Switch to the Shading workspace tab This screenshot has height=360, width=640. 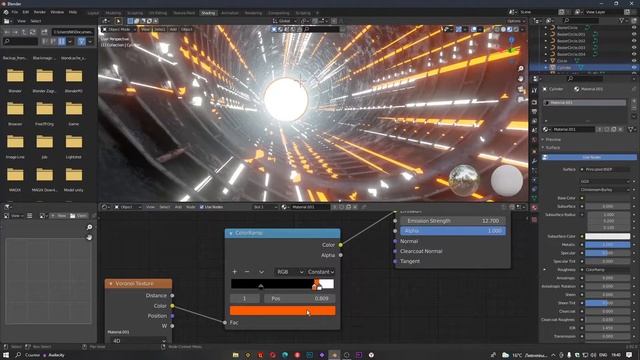pyautogui.click(x=208, y=13)
